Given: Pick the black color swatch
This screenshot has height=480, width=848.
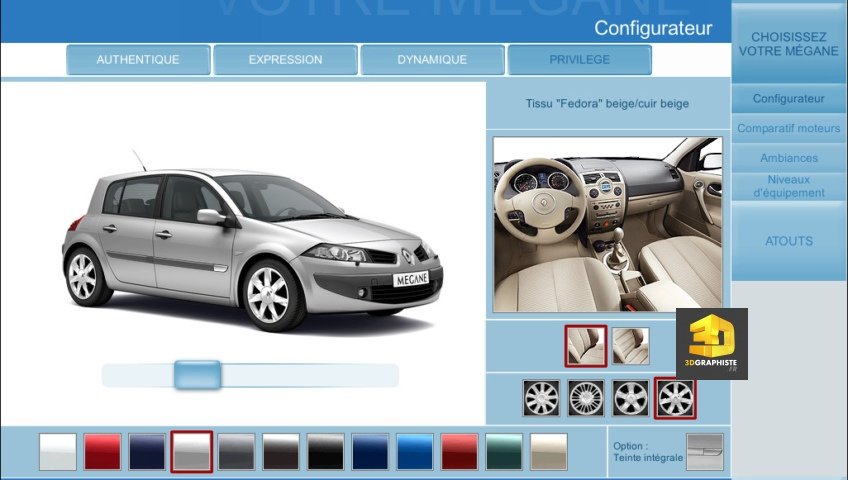Looking at the screenshot, I should [326, 452].
